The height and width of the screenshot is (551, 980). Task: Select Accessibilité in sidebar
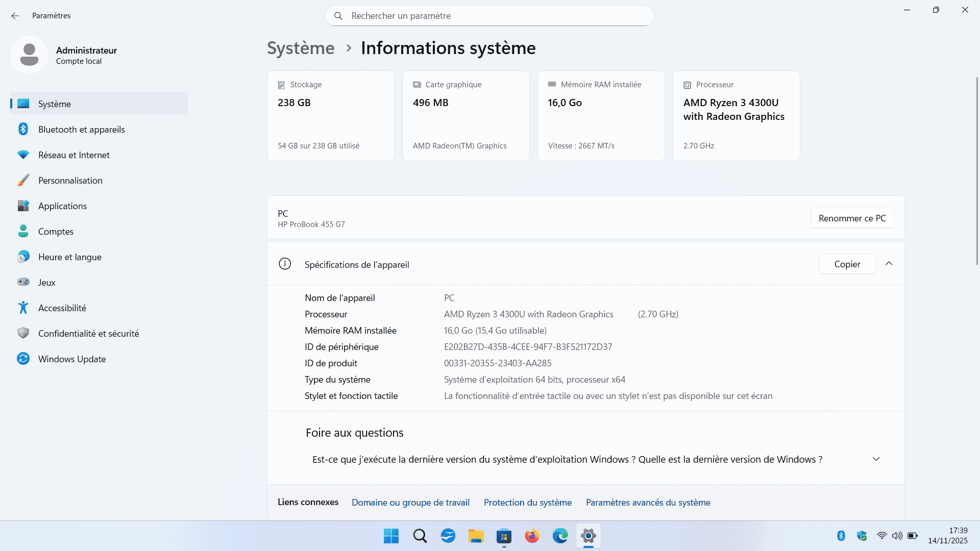click(x=62, y=308)
